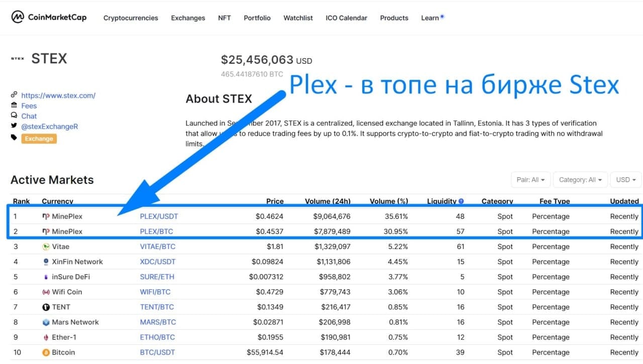This screenshot has width=643, height=364.
Task: Click the link icon beside stex.com URL
Action: (x=14, y=95)
